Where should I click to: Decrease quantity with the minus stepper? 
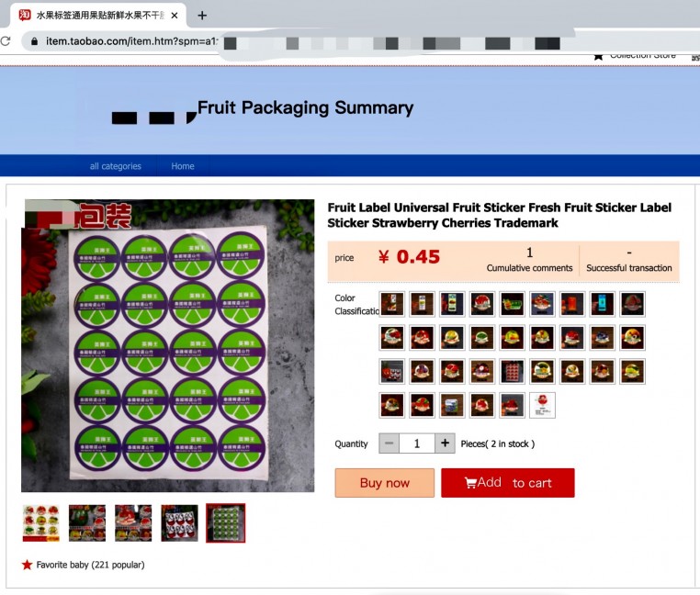click(x=389, y=443)
